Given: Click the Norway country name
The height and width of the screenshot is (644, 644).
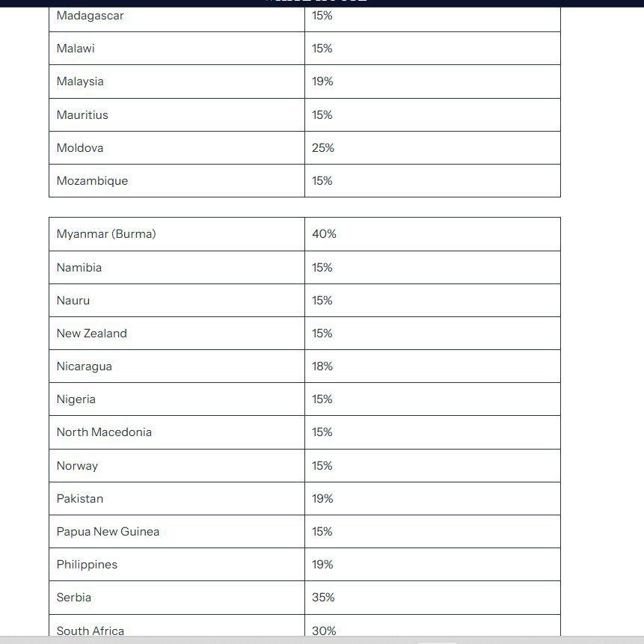Looking at the screenshot, I should tap(77, 466).
